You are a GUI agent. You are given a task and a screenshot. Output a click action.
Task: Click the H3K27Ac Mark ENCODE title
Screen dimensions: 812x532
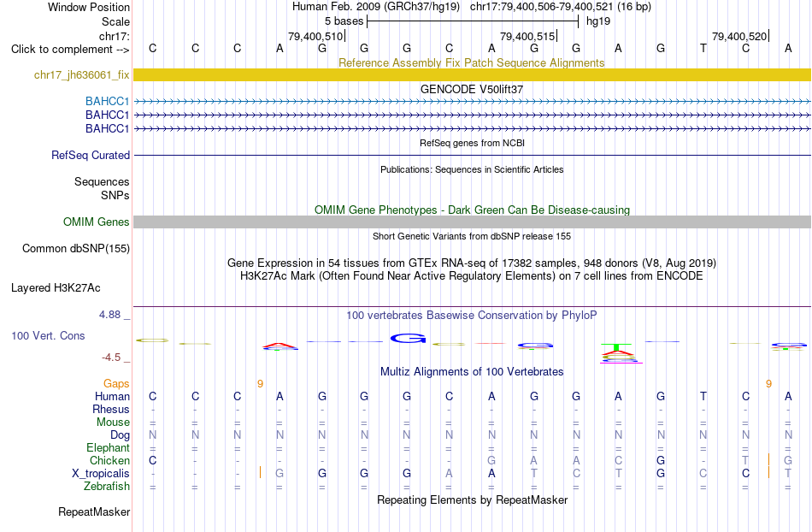pyautogui.click(x=472, y=275)
